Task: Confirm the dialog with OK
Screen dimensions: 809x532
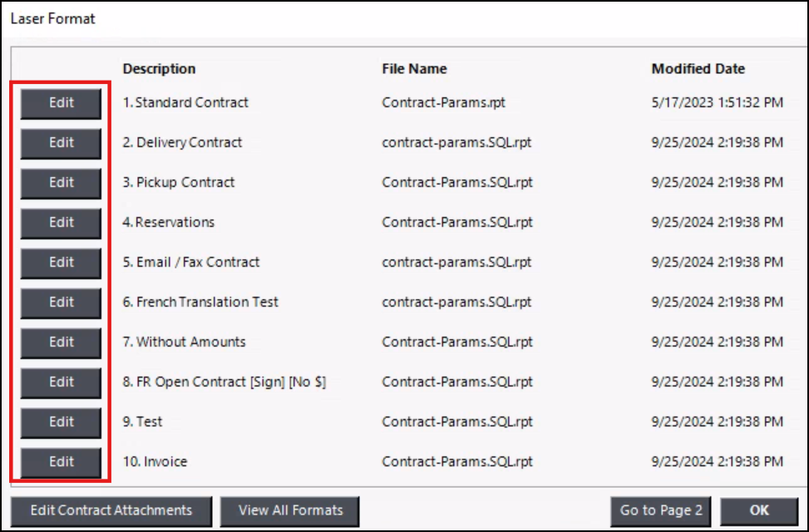Action: [758, 510]
